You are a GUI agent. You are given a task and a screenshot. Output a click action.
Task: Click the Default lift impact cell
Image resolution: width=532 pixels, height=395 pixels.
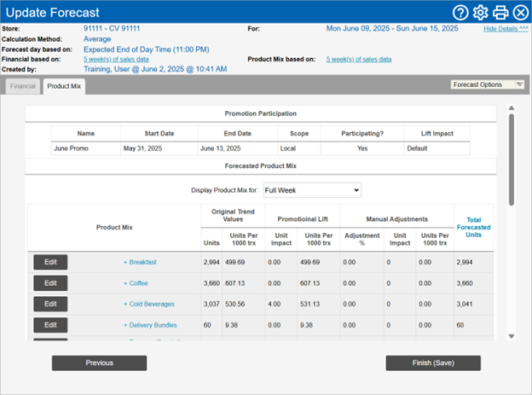coord(437,148)
